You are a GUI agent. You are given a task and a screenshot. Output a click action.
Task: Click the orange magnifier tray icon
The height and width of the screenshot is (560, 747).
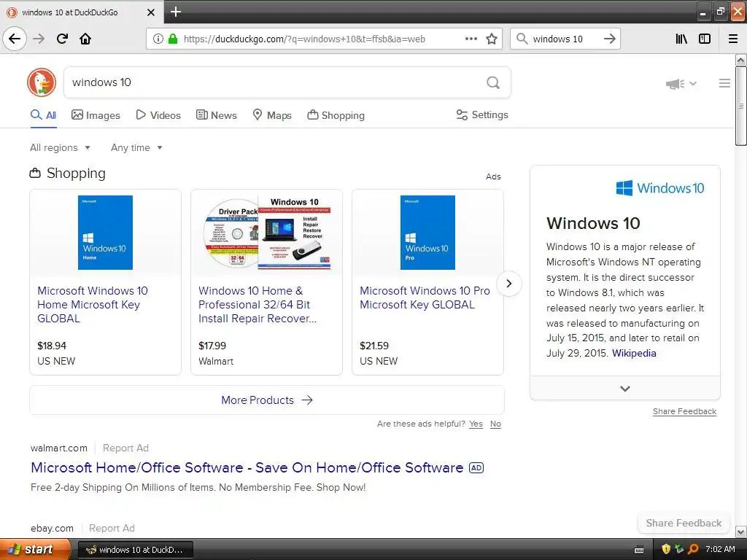(x=693, y=550)
